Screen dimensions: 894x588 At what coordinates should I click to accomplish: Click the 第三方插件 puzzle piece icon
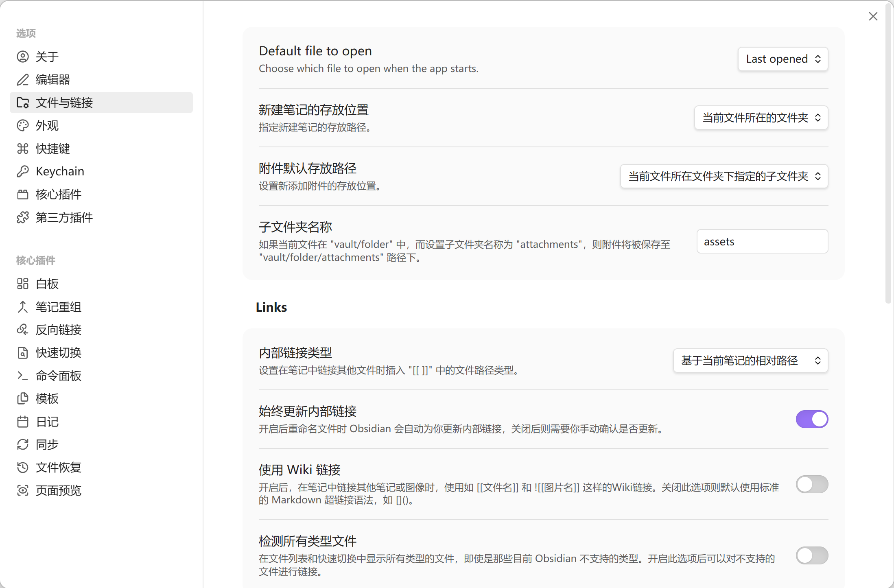click(x=23, y=217)
